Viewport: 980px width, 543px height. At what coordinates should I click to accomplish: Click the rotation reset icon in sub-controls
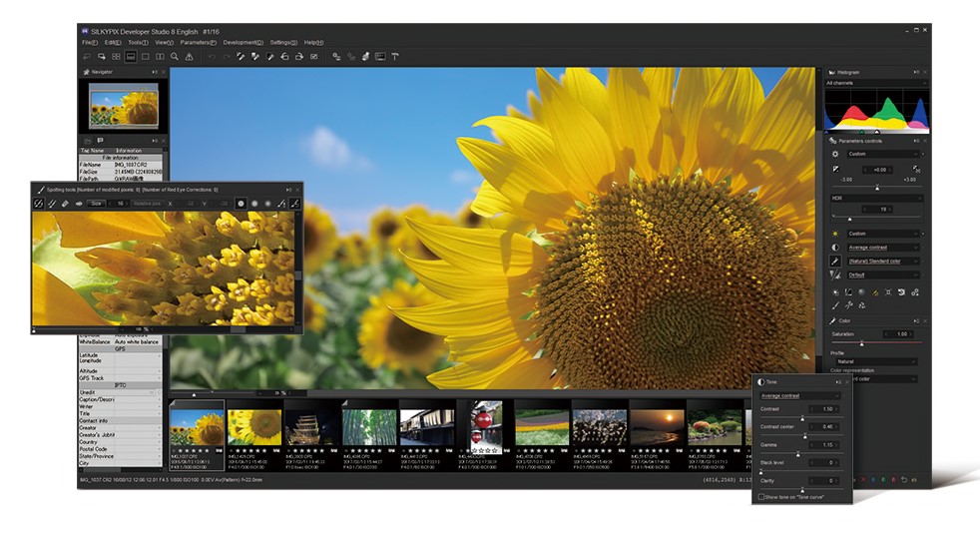(901, 291)
